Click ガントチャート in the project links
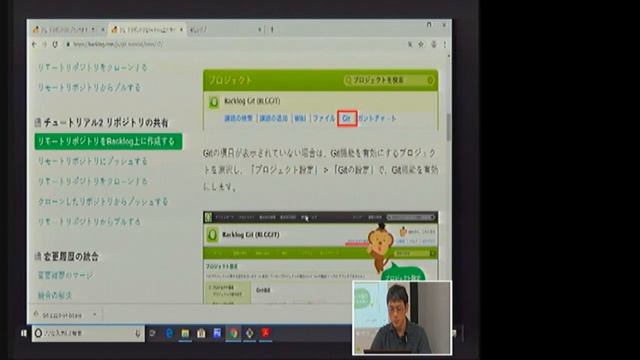 coord(378,118)
